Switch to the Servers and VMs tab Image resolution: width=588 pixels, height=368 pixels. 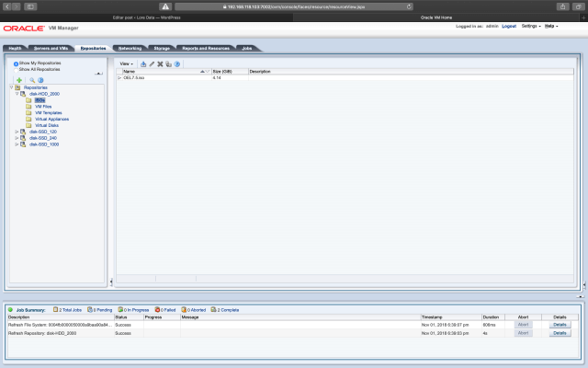51,49
